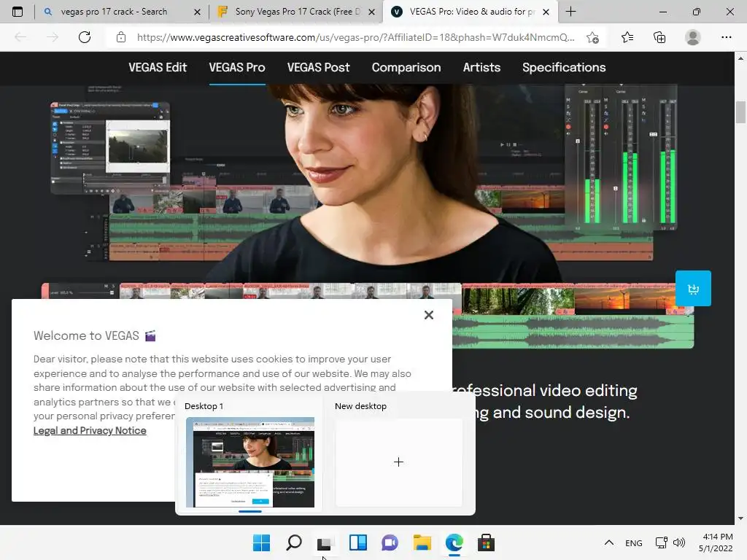Create a New desktop
747x560 pixels.
pos(399,462)
